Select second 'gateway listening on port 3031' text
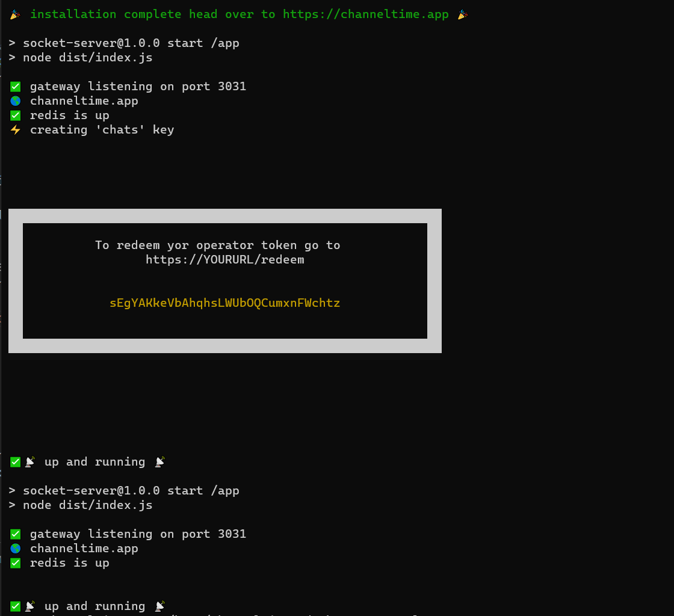Image resolution: width=674 pixels, height=616 pixels. coord(138,534)
